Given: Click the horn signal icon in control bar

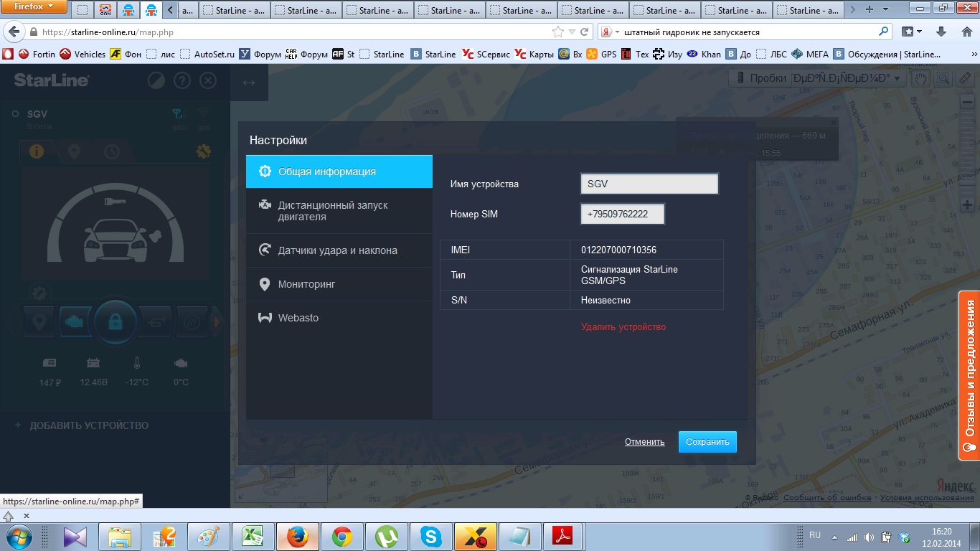Looking at the screenshot, I should (157, 321).
